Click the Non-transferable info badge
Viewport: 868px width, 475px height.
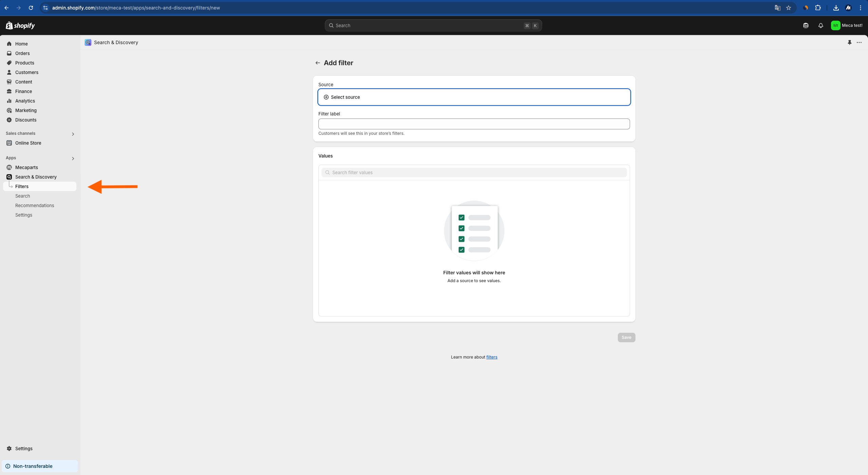[40, 466]
